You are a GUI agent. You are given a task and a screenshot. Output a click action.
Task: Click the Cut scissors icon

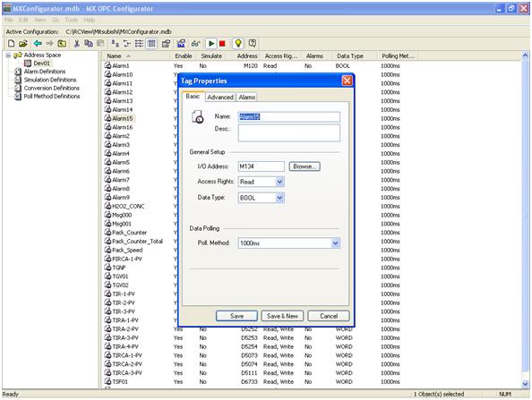77,43
